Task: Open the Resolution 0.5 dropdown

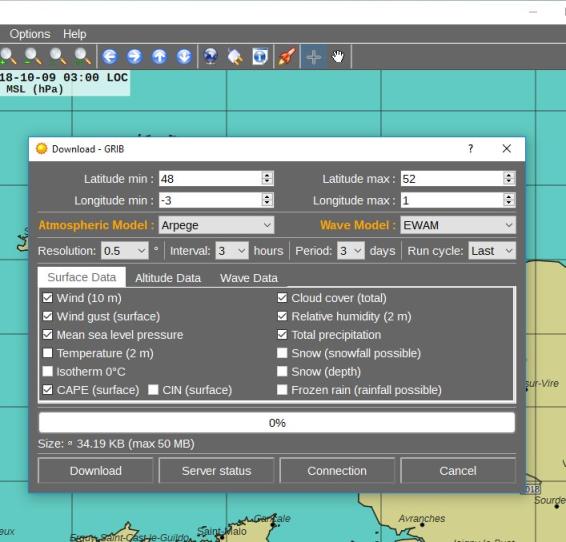Action: (x=125, y=251)
